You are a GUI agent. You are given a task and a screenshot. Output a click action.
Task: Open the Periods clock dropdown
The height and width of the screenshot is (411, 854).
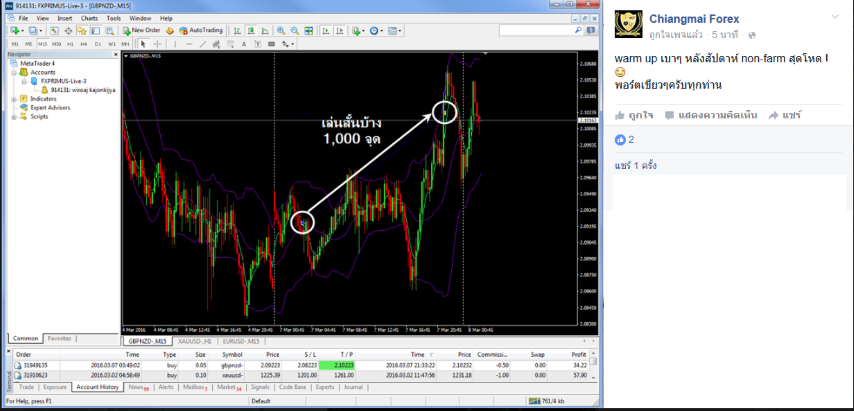point(376,30)
